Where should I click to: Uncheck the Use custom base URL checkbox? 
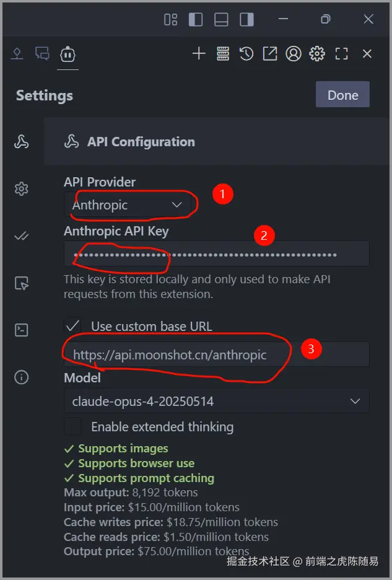[x=73, y=326]
